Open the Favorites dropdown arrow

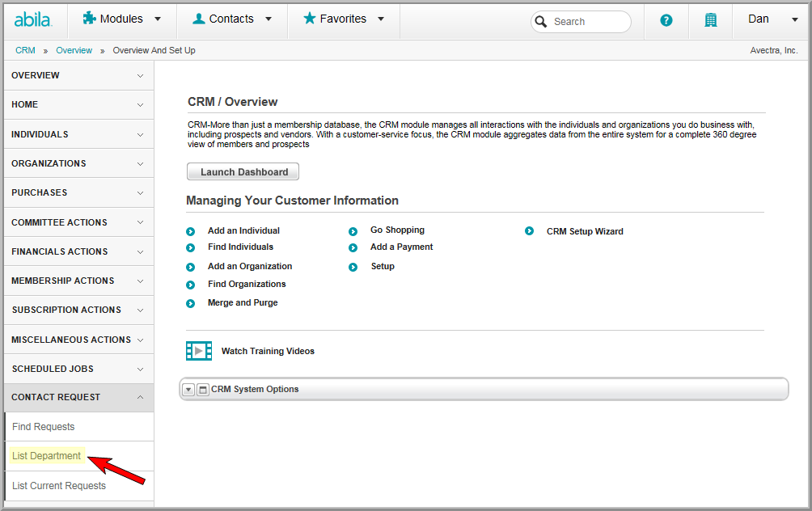tap(381, 19)
